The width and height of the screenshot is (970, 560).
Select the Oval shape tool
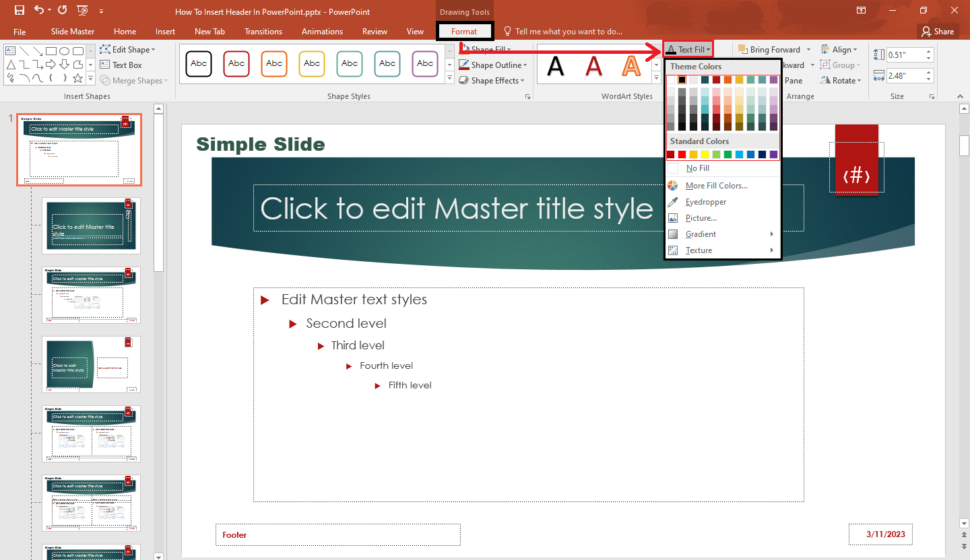click(64, 50)
